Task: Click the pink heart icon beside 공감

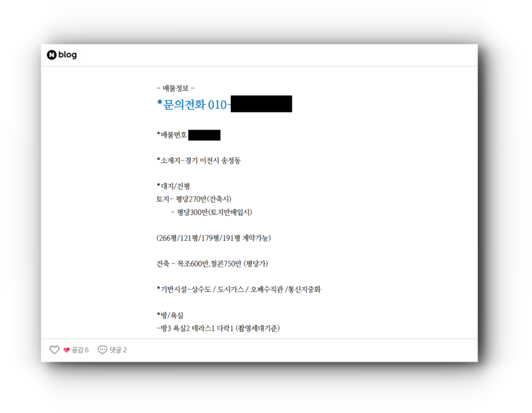Action: click(x=67, y=350)
